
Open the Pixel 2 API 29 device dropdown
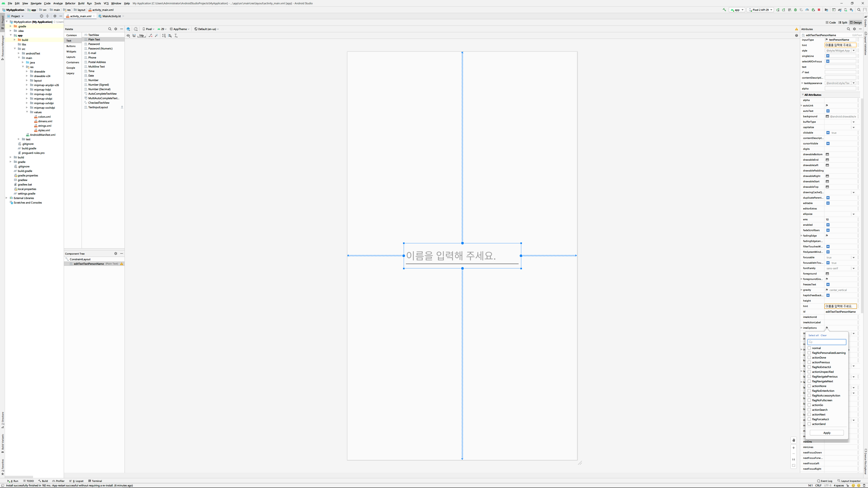[760, 10]
